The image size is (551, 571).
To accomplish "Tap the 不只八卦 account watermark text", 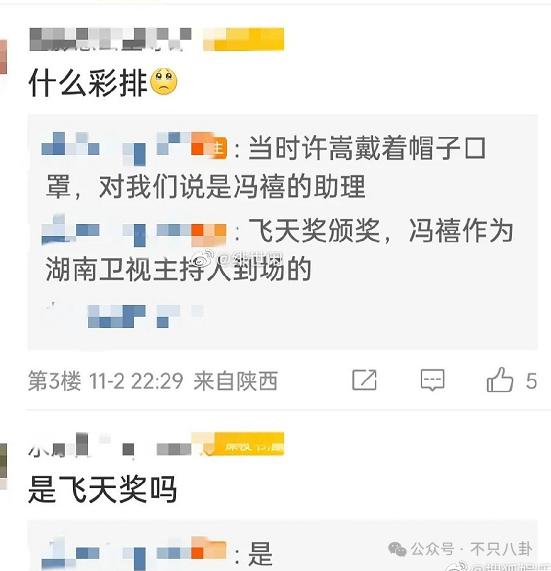I will pos(501,549).
